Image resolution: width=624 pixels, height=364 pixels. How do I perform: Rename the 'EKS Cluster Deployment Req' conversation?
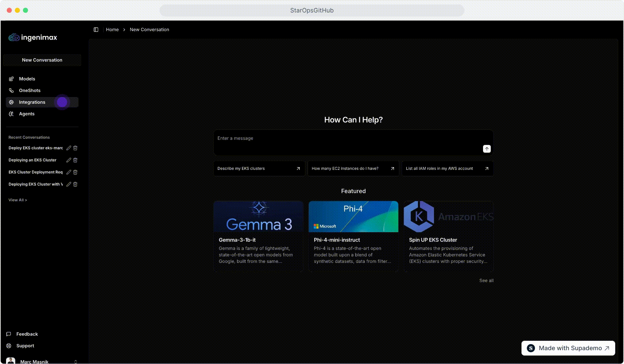[x=69, y=172]
